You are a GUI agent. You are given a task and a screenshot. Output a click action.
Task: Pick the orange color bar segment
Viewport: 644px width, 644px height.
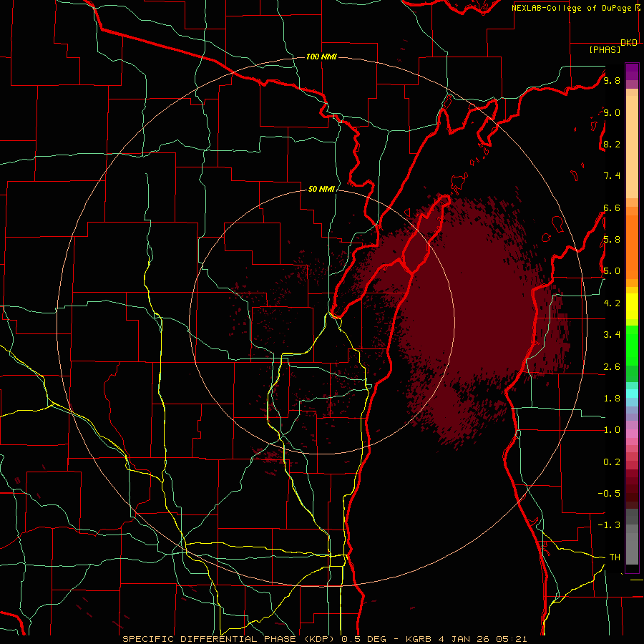point(632,247)
